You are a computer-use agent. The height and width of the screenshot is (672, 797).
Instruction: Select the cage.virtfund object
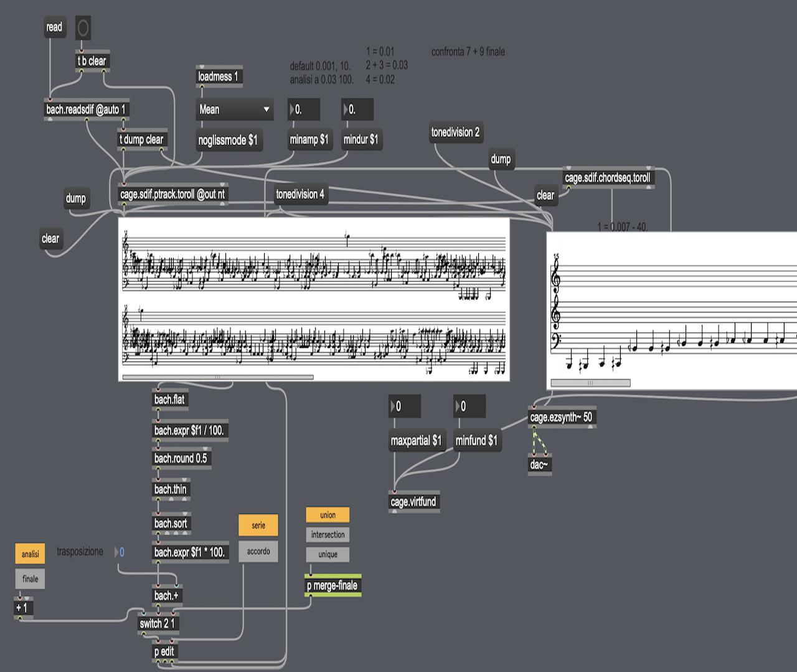point(413,502)
